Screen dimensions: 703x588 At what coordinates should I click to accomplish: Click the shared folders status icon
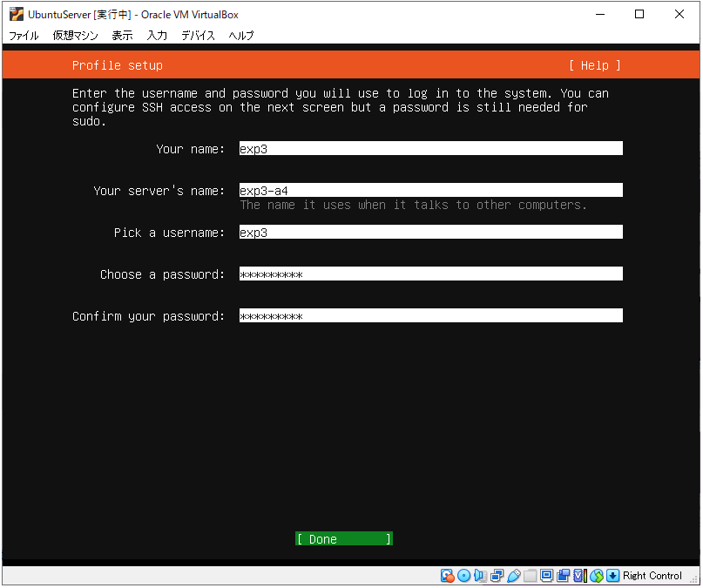pos(530,576)
